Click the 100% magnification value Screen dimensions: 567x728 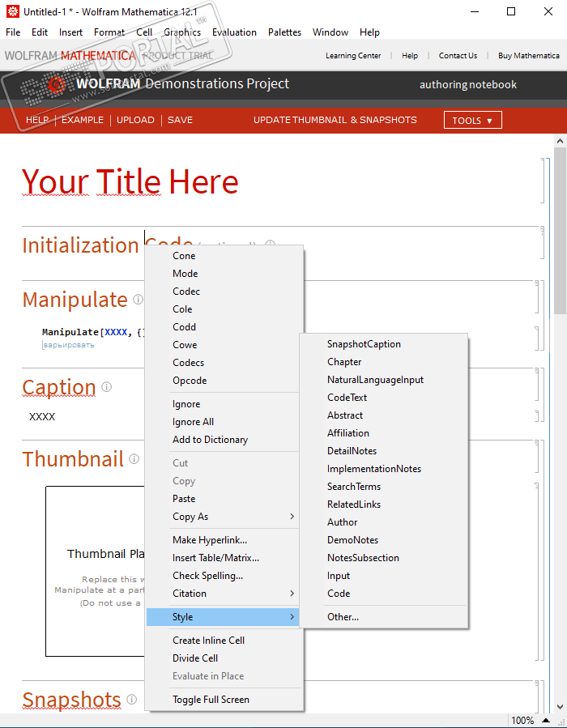pyautogui.click(x=522, y=720)
